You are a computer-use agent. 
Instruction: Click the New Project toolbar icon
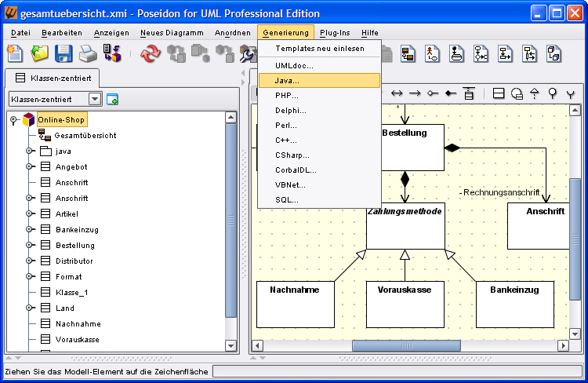coord(15,53)
